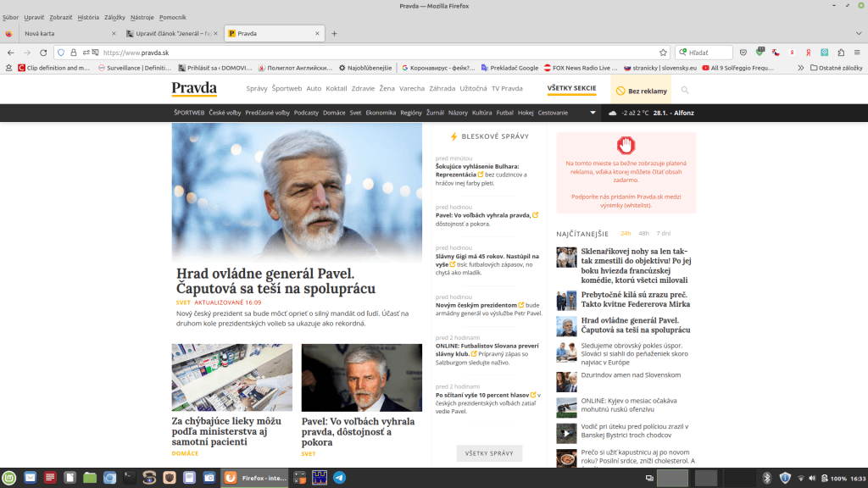This screenshot has height=488, width=868.
Task: Open the Firefox hamburger menu
Action: tap(857, 53)
